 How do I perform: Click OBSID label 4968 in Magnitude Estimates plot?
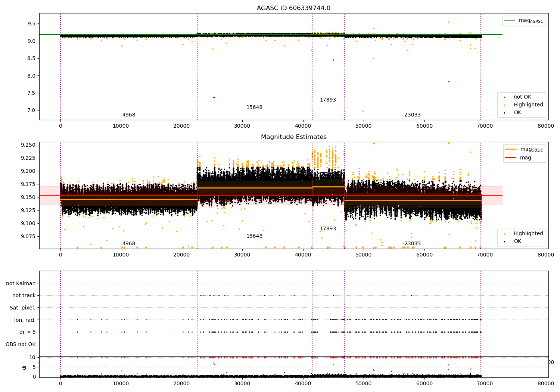[x=129, y=244]
